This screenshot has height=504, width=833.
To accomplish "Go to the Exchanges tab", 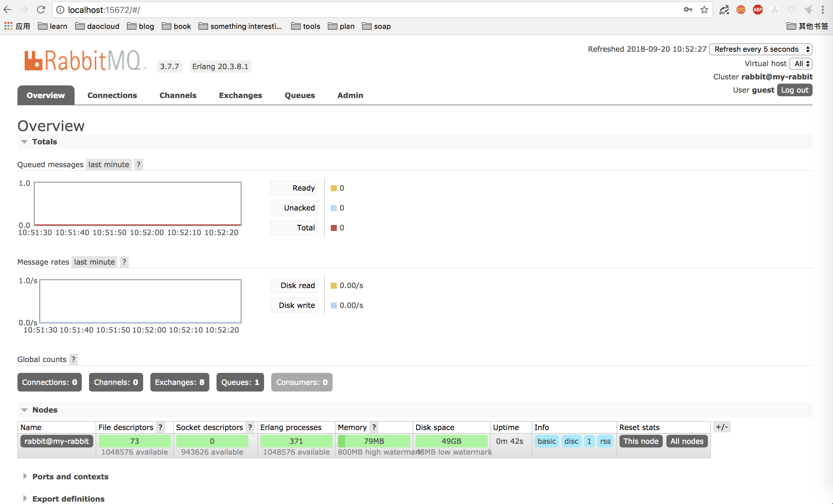I will (x=240, y=95).
